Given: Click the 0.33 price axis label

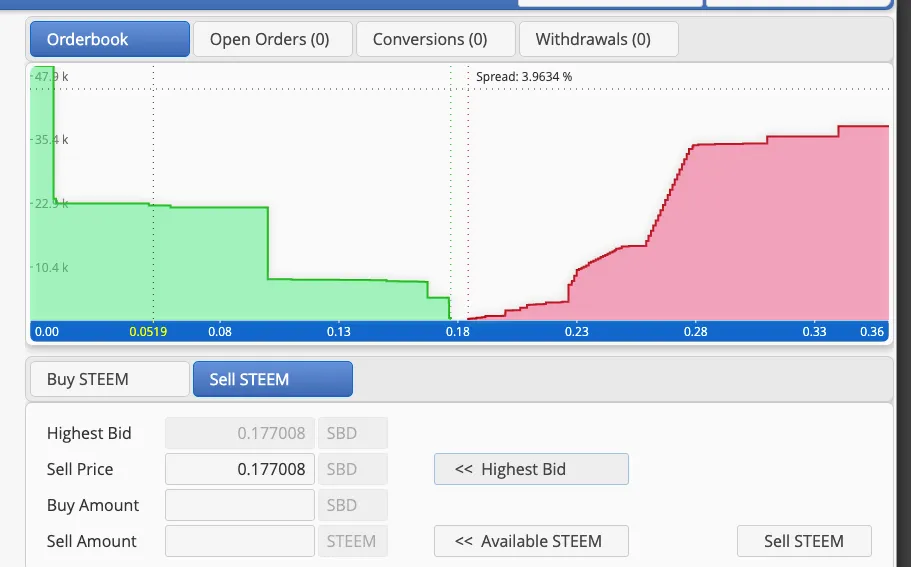Looking at the screenshot, I should (814, 332).
